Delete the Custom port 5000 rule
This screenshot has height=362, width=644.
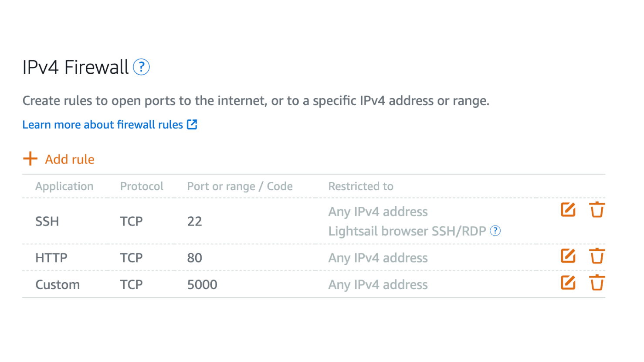click(597, 283)
